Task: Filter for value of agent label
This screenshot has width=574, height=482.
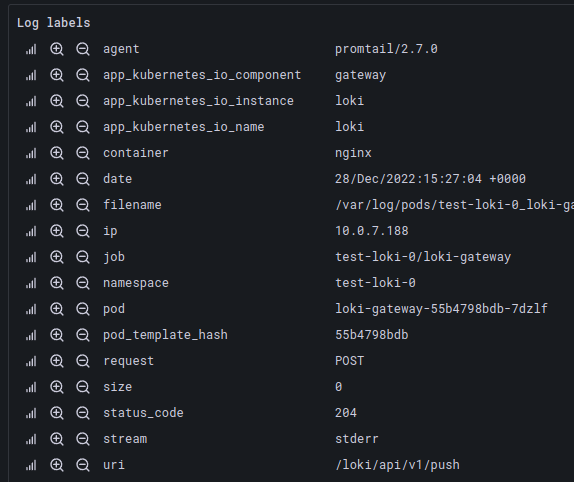Action: (57, 49)
